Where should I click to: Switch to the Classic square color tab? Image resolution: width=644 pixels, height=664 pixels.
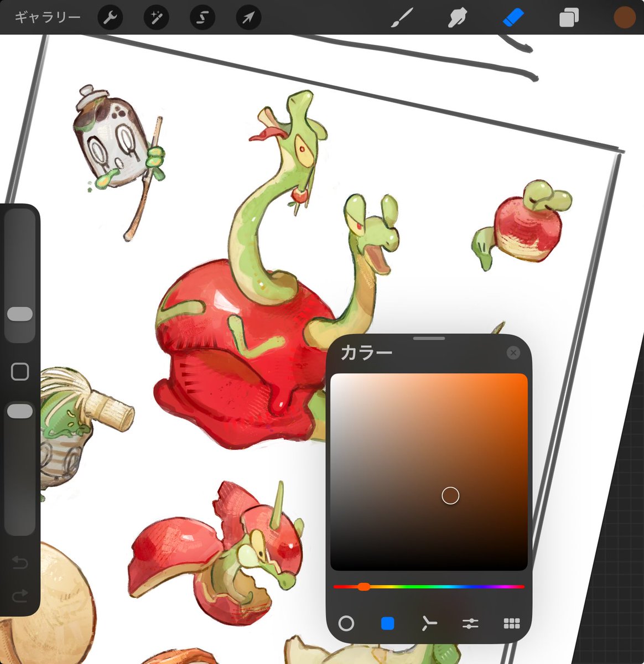click(388, 624)
